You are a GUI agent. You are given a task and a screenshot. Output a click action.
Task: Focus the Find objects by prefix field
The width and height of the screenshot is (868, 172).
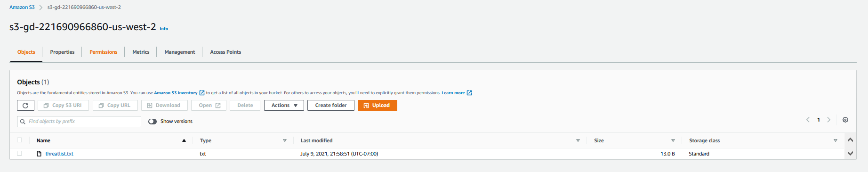(x=79, y=122)
